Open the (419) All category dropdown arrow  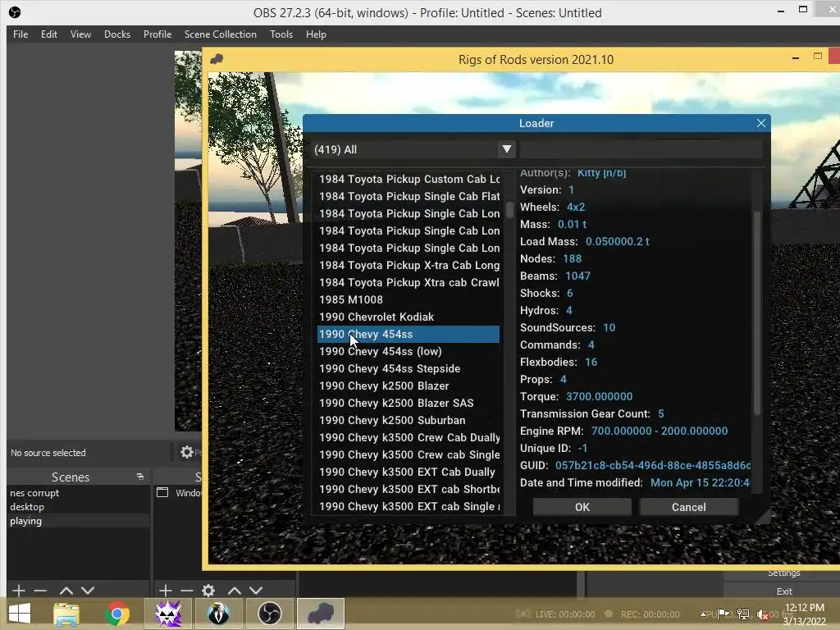click(506, 149)
